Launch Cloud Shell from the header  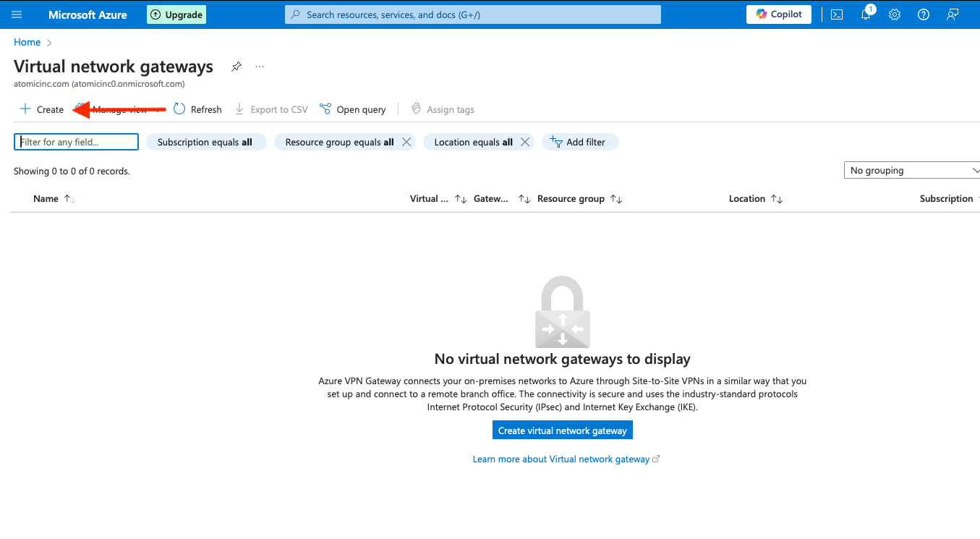(x=837, y=14)
